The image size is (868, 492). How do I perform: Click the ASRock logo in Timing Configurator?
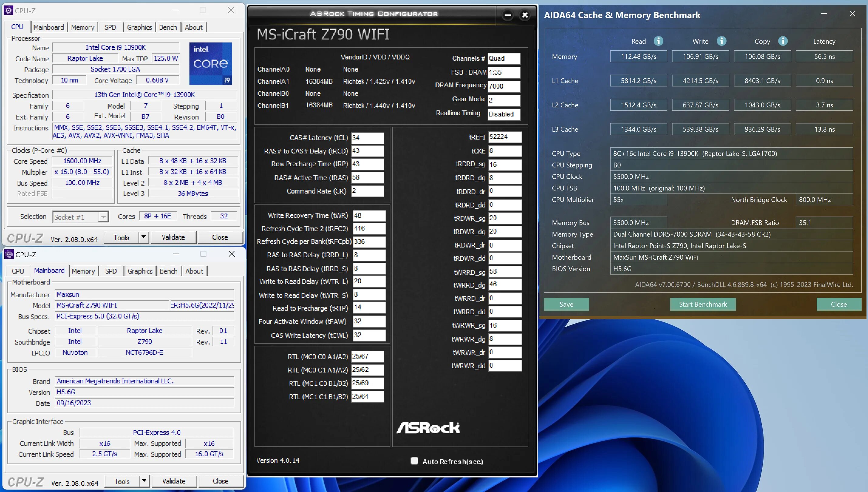pos(428,428)
